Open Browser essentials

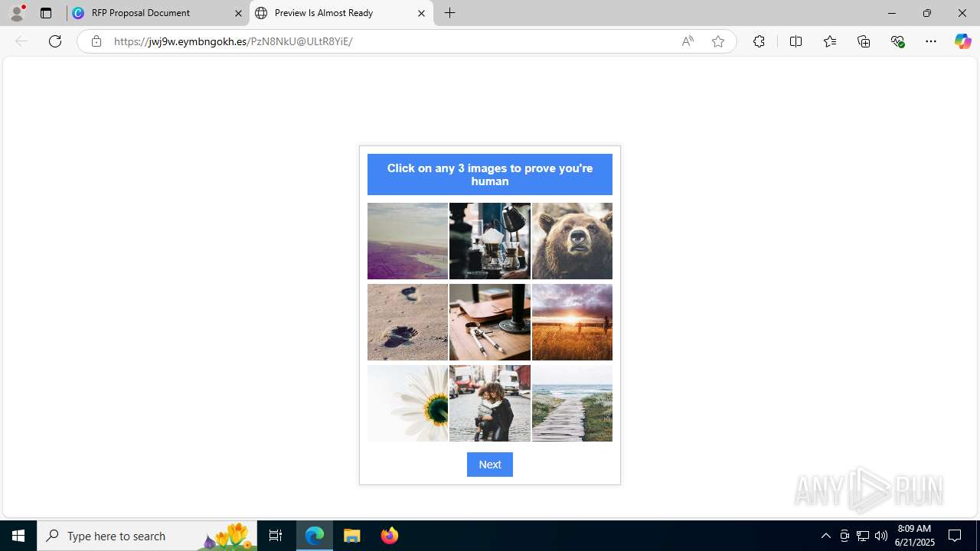[897, 41]
